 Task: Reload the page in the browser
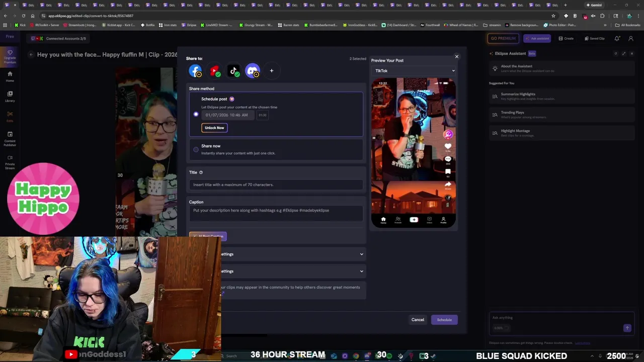click(x=24, y=16)
